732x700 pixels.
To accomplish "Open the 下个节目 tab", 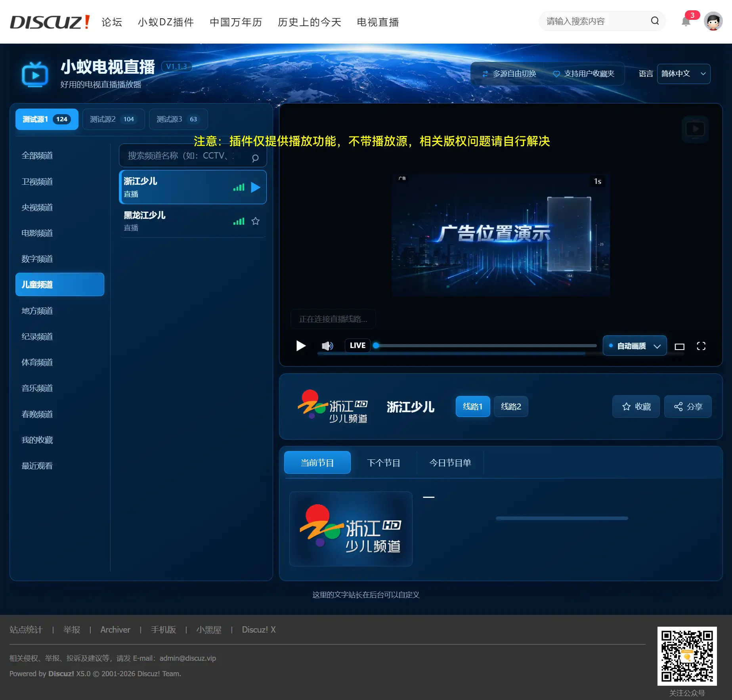I will tap(384, 463).
